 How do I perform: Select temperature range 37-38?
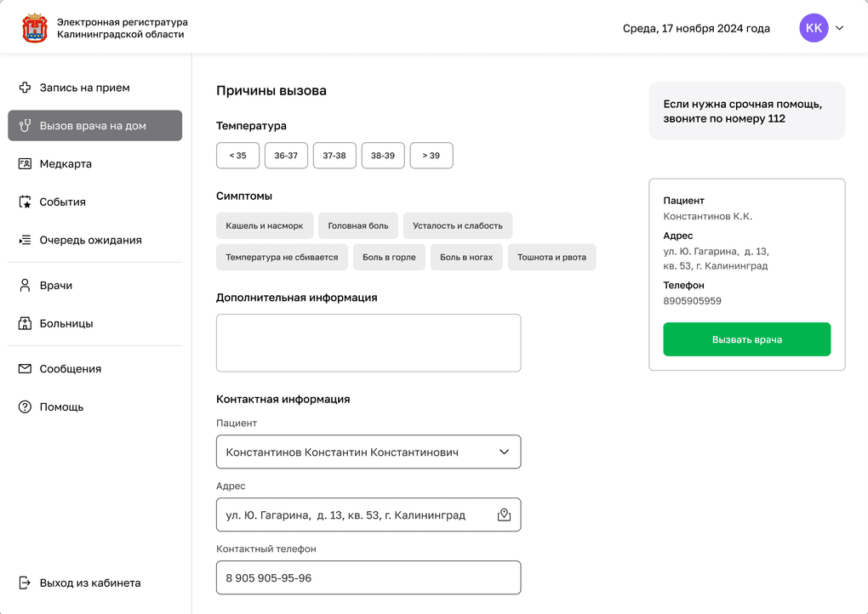(x=334, y=156)
